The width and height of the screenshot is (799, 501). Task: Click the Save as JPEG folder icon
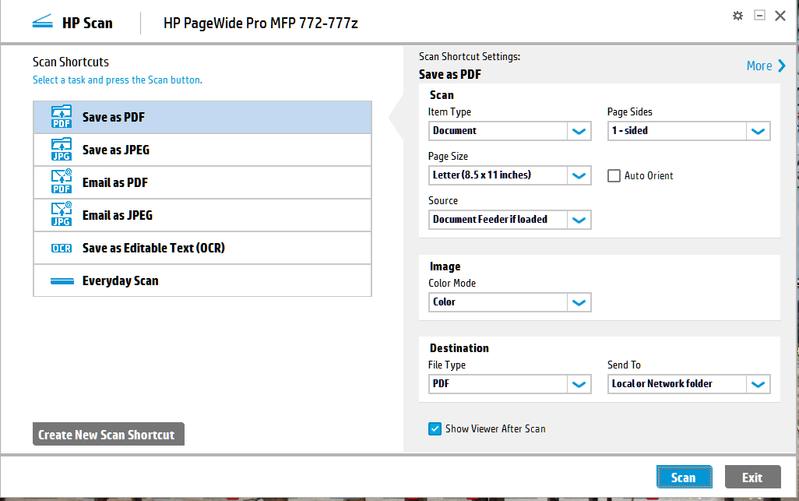click(x=62, y=149)
